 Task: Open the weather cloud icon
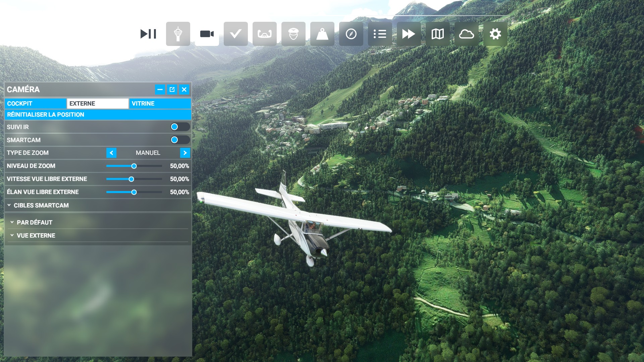pyautogui.click(x=466, y=34)
